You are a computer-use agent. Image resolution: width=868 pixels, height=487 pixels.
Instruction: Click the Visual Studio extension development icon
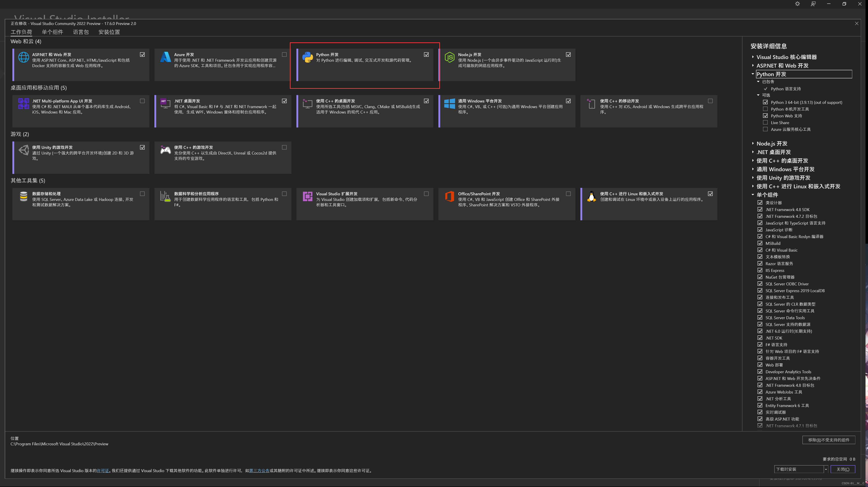(x=307, y=196)
